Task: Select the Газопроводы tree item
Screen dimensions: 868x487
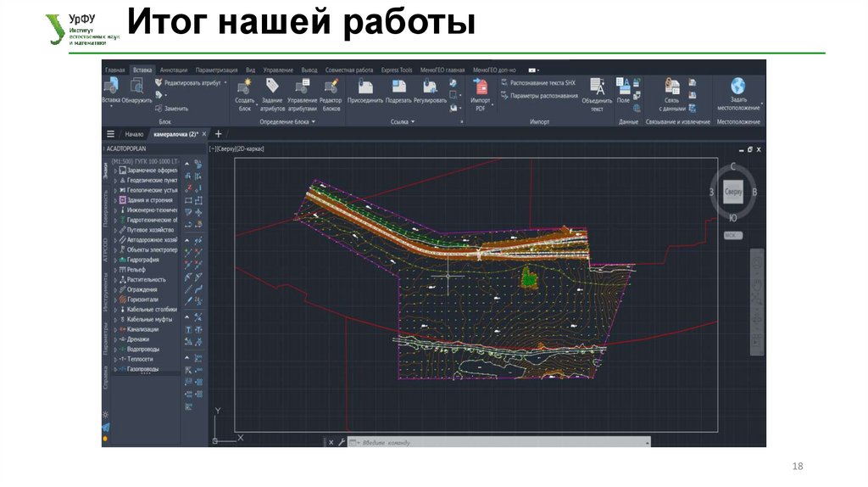Action: [x=142, y=370]
